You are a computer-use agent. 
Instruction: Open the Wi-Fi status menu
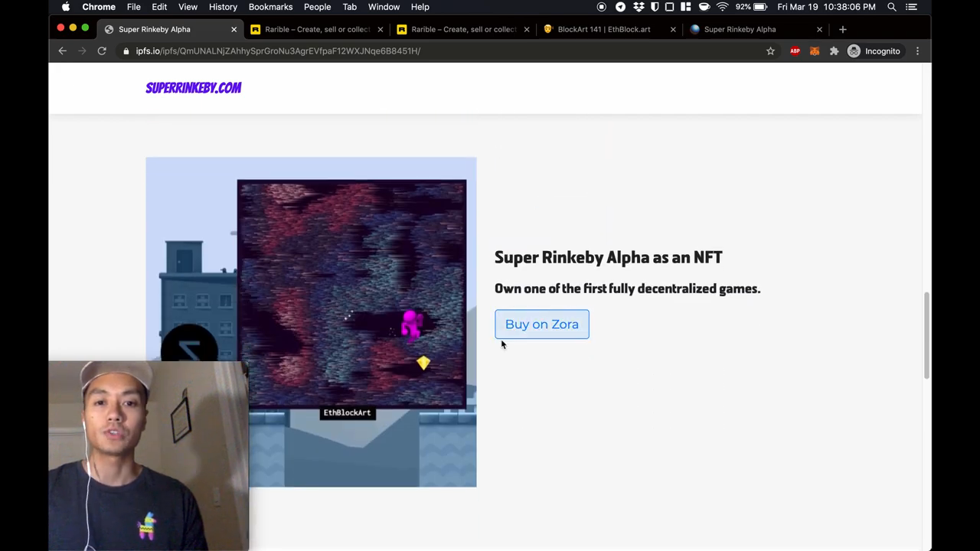coord(722,7)
